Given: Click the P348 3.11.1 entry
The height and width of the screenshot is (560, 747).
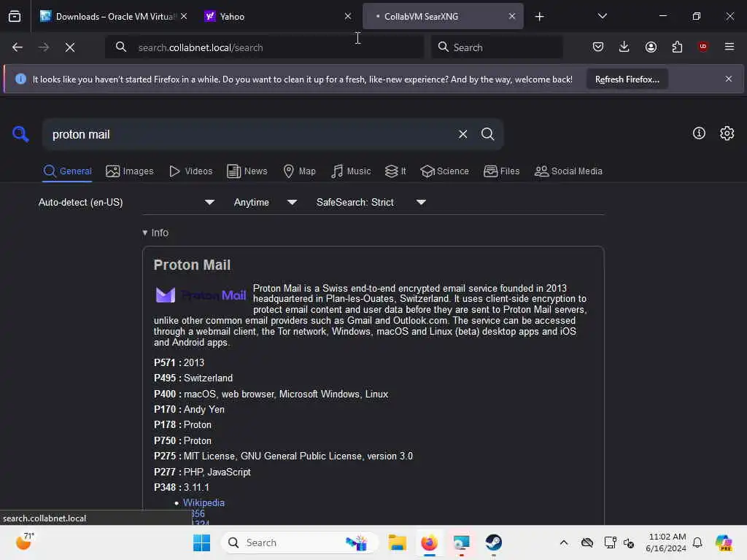Looking at the screenshot, I should pyautogui.click(x=182, y=487).
